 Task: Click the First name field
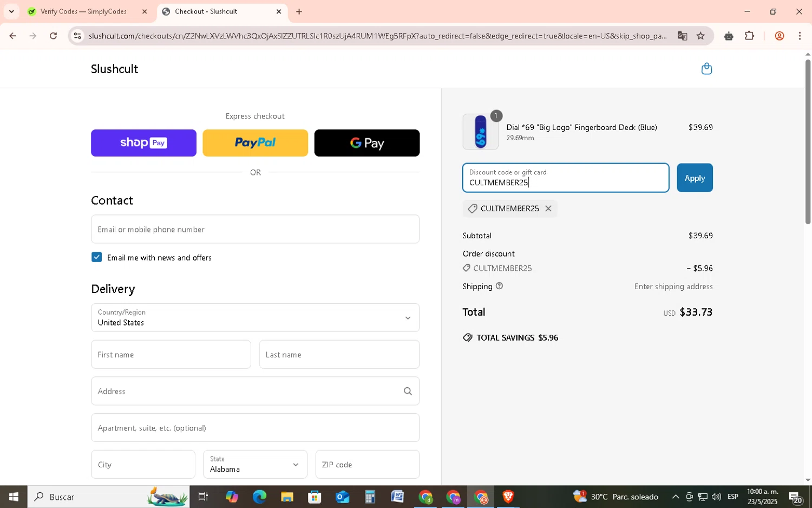[171, 354]
